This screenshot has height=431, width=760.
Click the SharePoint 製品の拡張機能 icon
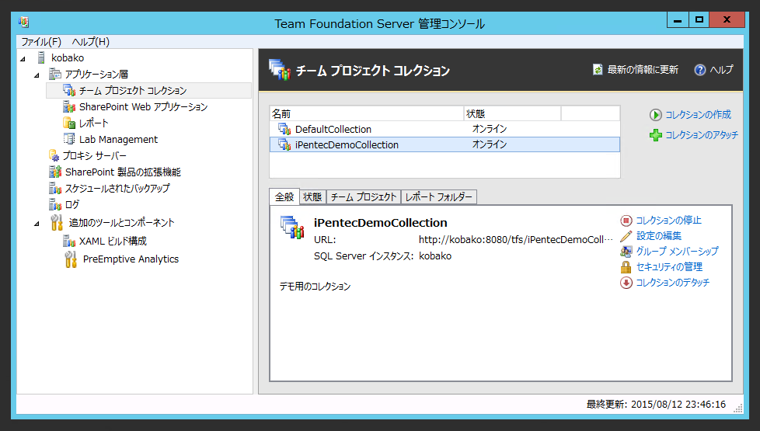[55, 172]
